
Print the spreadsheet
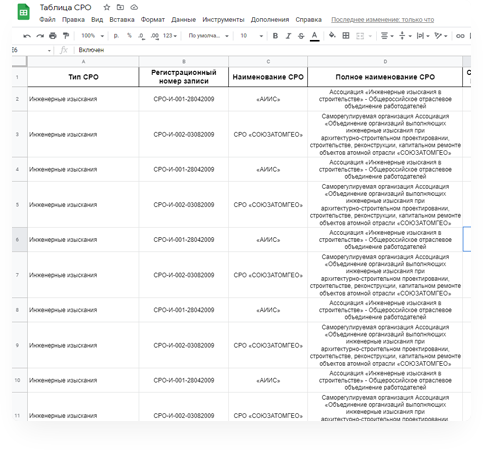53,36
